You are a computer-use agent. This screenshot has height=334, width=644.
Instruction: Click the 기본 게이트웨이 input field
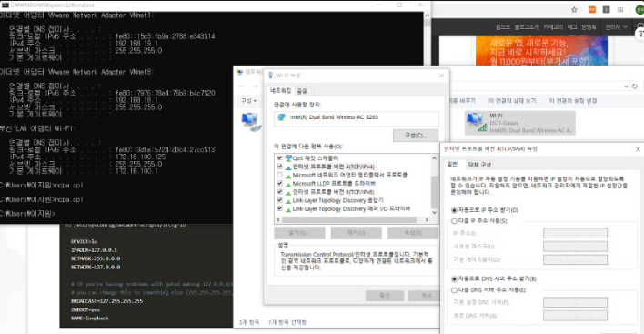[575, 259]
